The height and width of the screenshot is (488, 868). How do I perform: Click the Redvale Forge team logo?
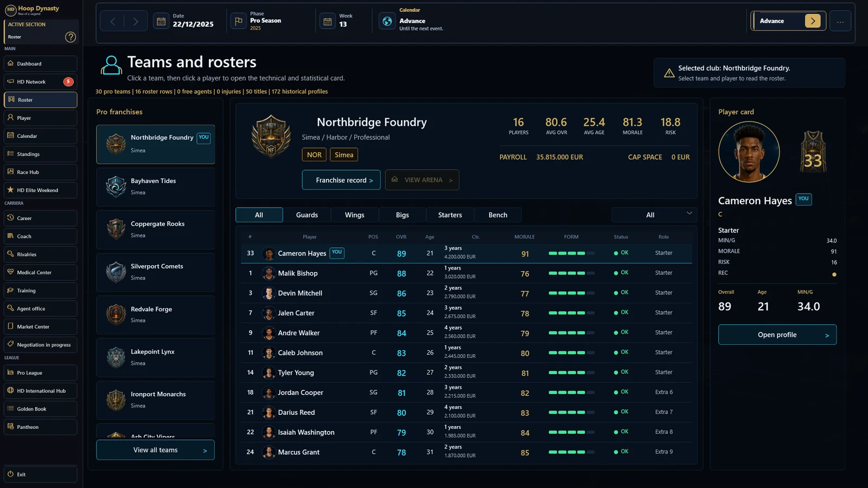[116, 314]
